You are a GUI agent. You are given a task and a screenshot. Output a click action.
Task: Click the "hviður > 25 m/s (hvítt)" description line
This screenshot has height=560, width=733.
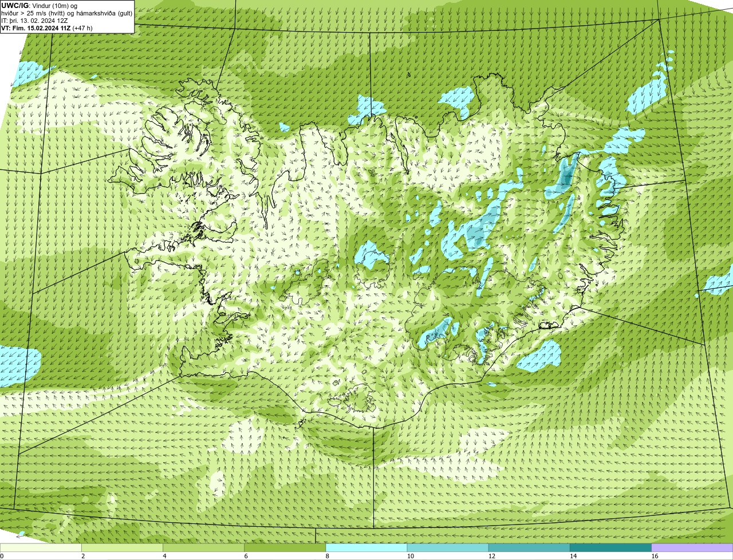66,13
